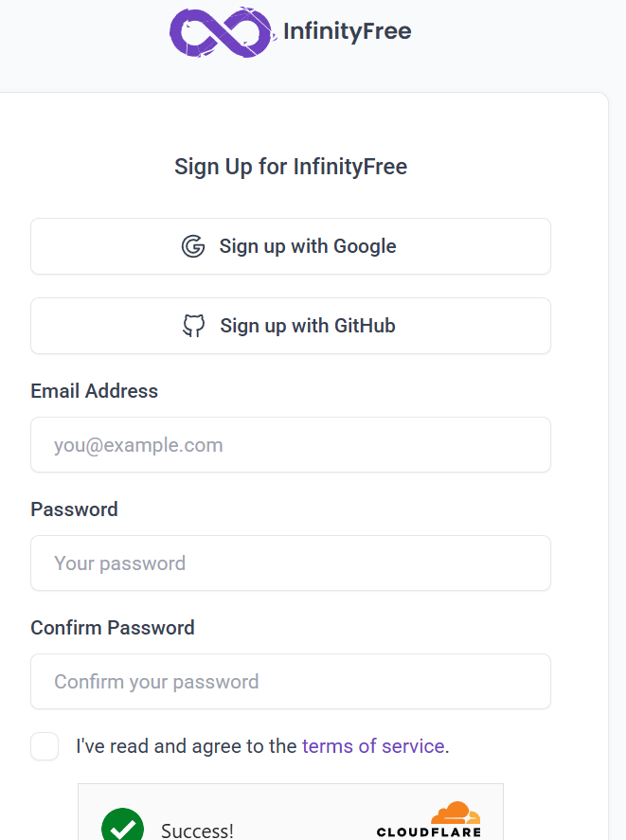This screenshot has height=840, width=626.
Task: Focus the Email Address input field
Action: [291, 445]
